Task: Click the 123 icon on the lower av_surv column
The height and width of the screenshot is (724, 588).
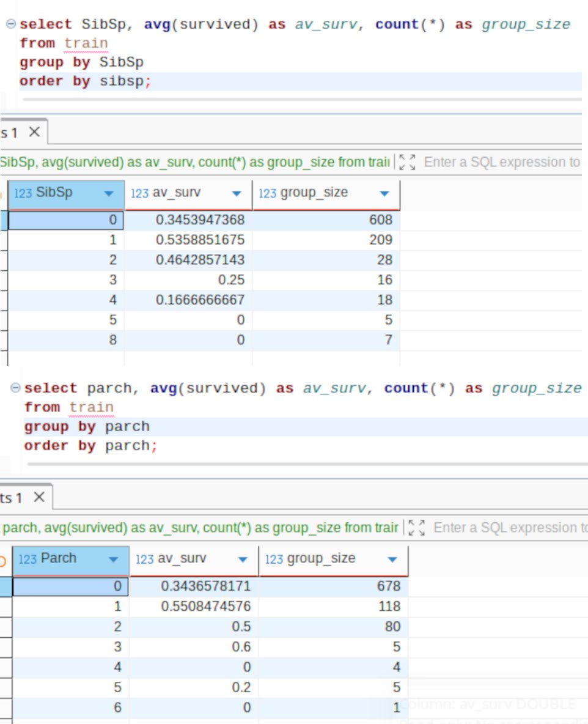Action: coord(144,559)
